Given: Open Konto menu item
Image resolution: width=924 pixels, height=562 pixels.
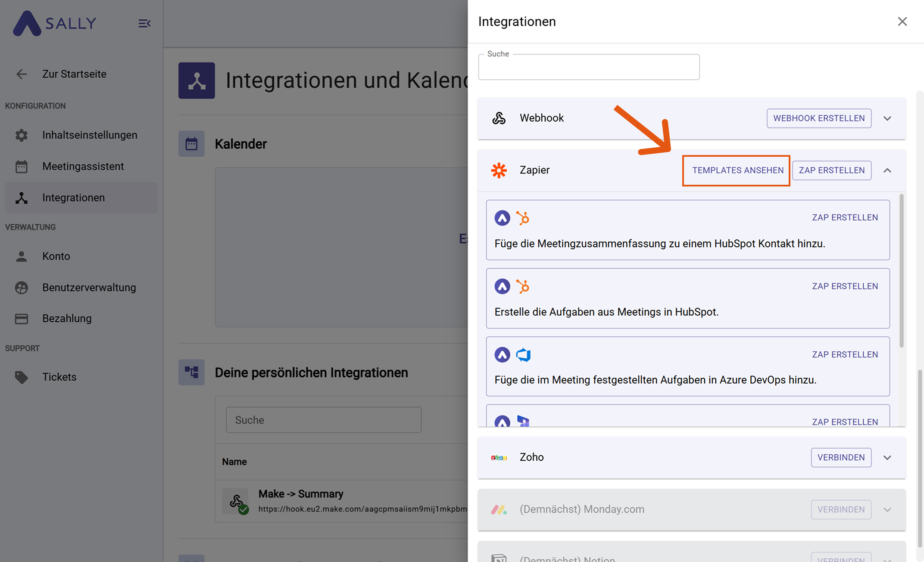Looking at the screenshot, I should click(81, 256).
